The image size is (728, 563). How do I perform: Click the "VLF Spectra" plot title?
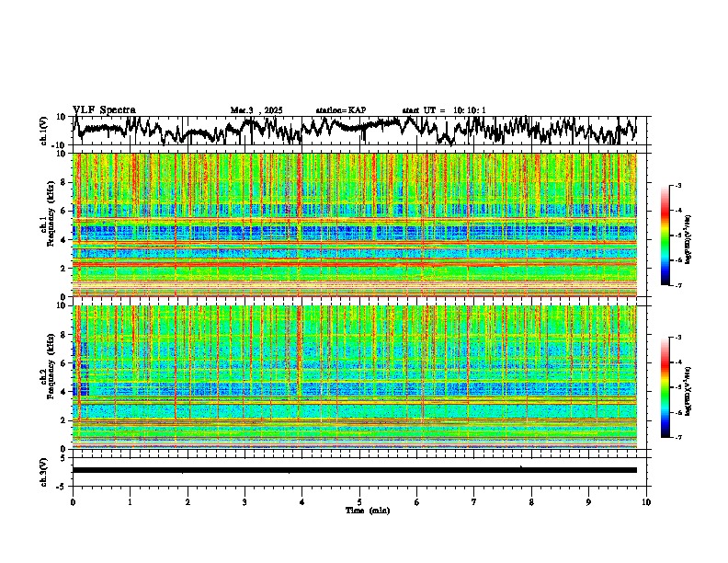(x=104, y=109)
